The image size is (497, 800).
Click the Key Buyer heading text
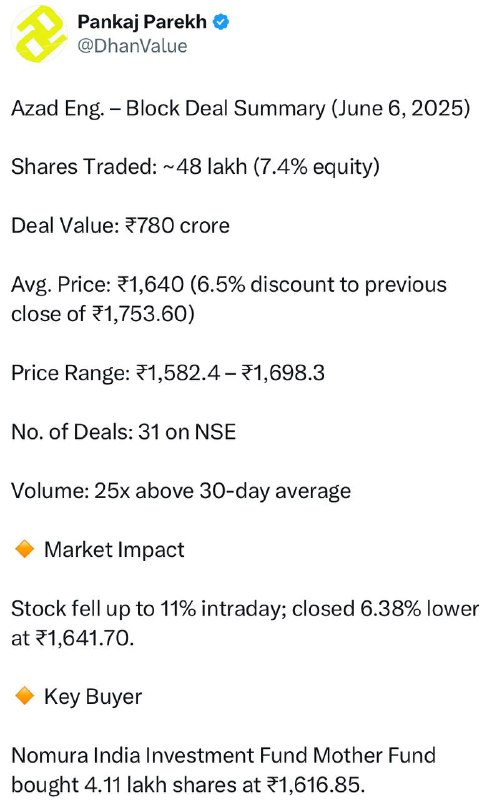93,697
